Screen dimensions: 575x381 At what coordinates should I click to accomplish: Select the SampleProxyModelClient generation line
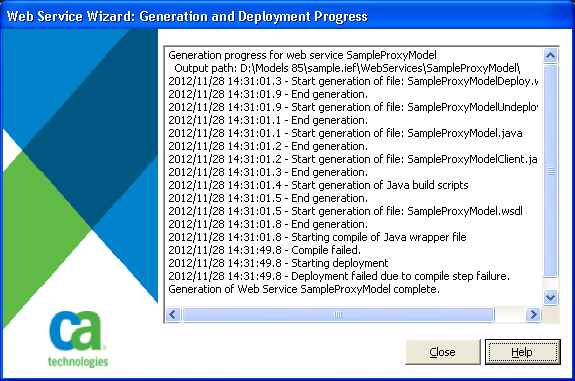pos(353,159)
